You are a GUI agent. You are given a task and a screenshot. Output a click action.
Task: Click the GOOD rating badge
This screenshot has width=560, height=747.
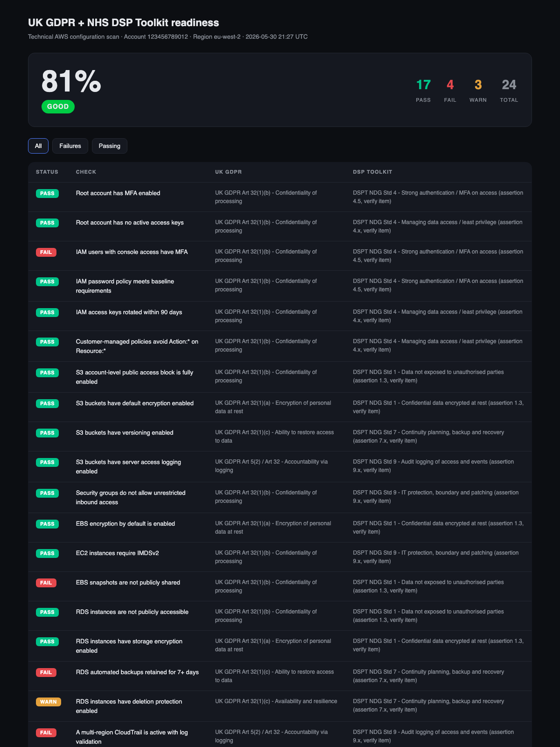tap(58, 106)
